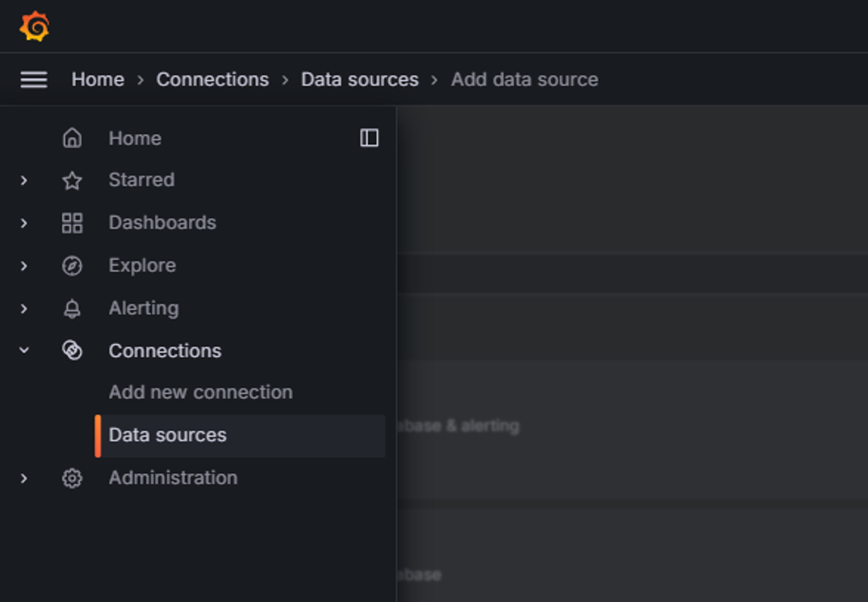Expand the Administration section chevron
Screen dimensions: 868x602
click(x=24, y=478)
